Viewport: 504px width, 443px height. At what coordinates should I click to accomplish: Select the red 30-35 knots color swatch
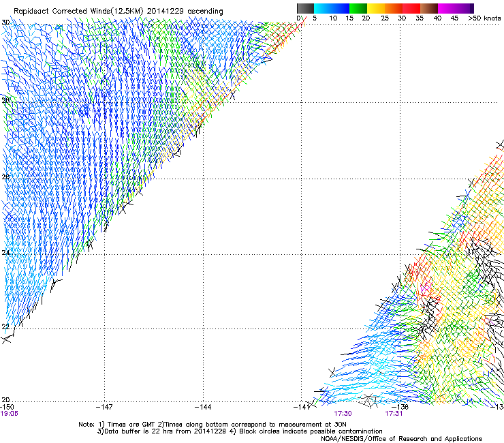411,8
